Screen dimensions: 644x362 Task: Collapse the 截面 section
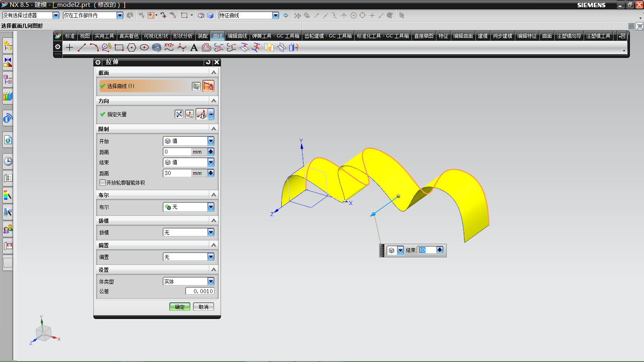pyautogui.click(x=214, y=72)
